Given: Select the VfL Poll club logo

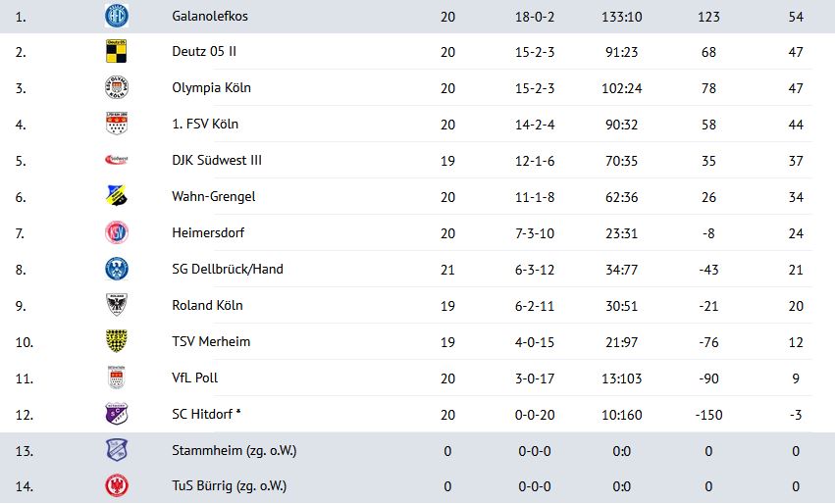Looking at the screenshot, I should click(x=117, y=378).
